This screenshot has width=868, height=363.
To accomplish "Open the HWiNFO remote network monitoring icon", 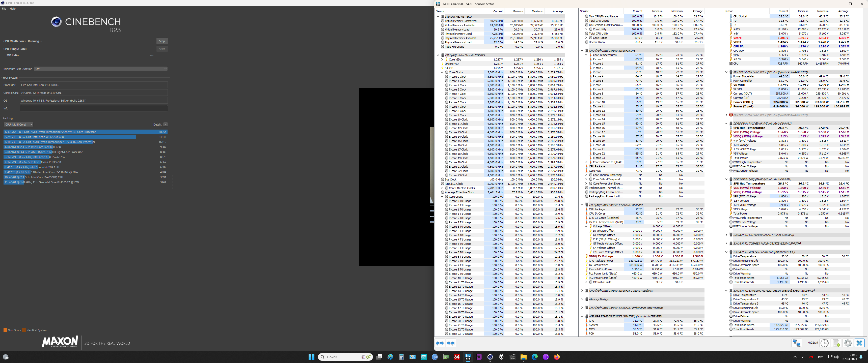I will tap(796, 343).
